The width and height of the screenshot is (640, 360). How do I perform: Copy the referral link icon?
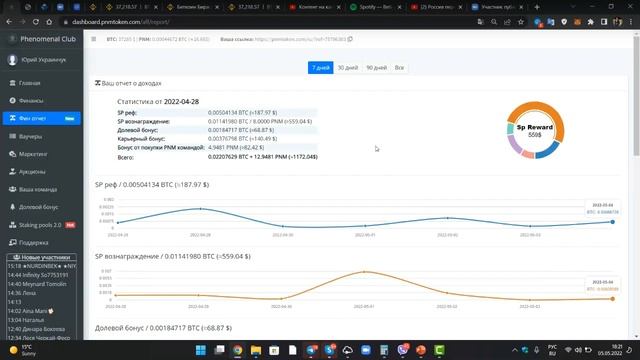coord(350,39)
